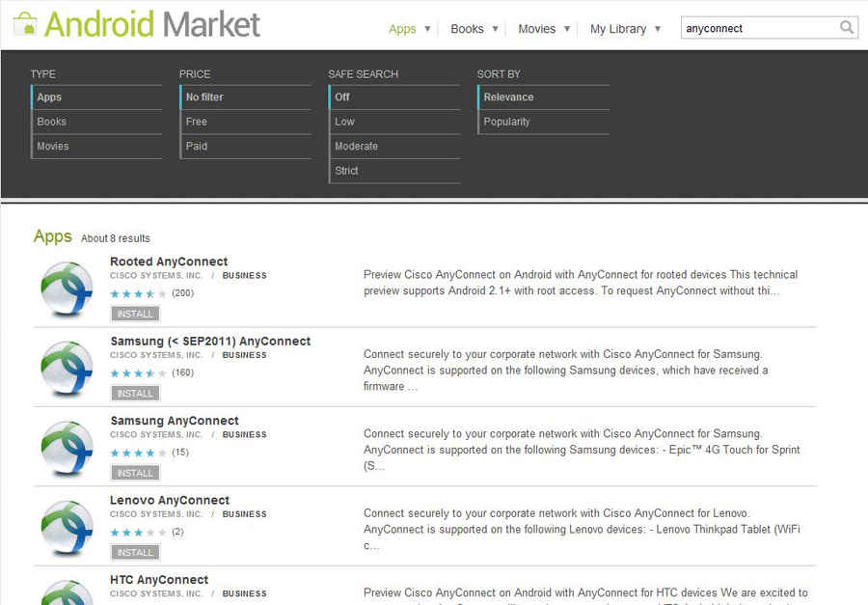Open the Lenovo AnyConnect app icon
Image resolution: width=868 pixels, height=605 pixels.
[x=67, y=528]
